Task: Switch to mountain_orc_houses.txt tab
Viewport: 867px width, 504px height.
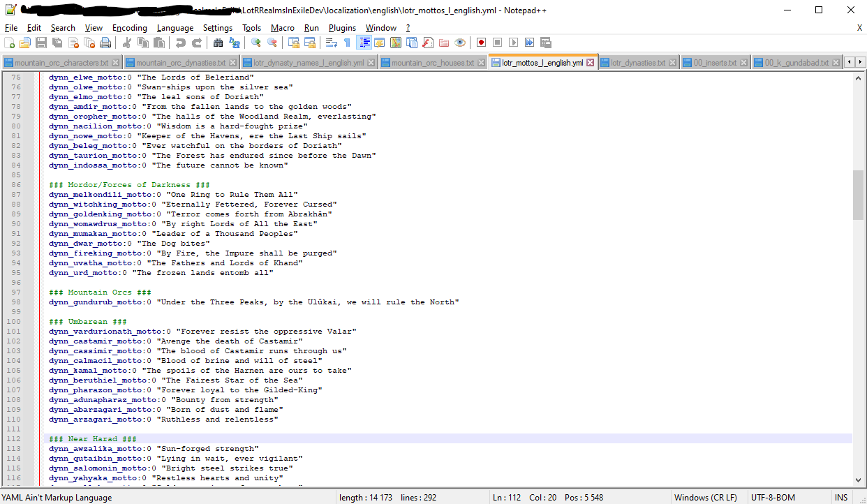Action: 432,63
